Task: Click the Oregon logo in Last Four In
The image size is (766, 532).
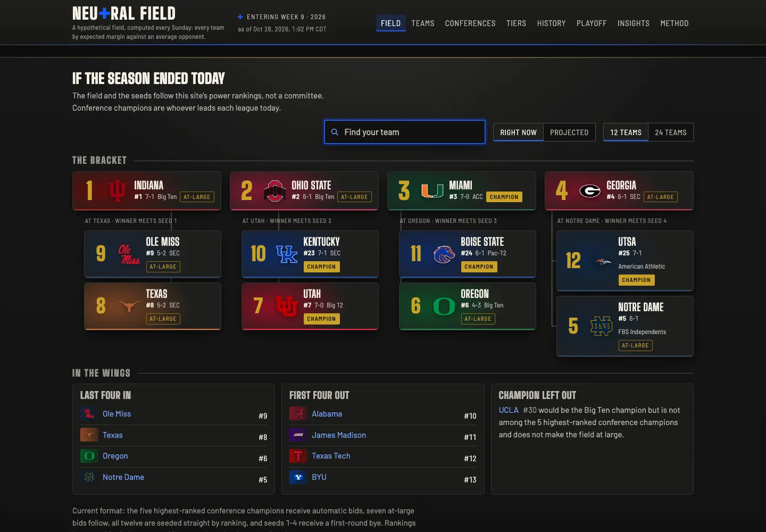Action: pyautogui.click(x=89, y=456)
